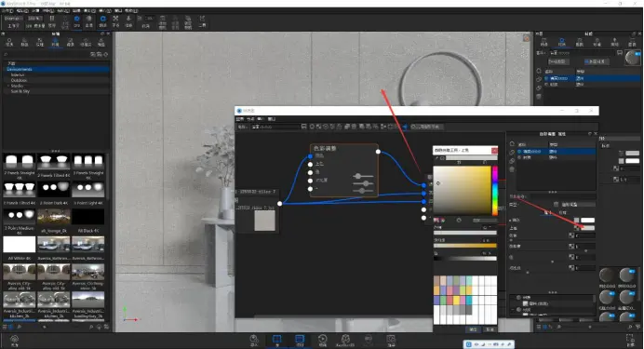Select the All White 4K environment thumbnail
This screenshot has height=349, width=644.
[20, 245]
